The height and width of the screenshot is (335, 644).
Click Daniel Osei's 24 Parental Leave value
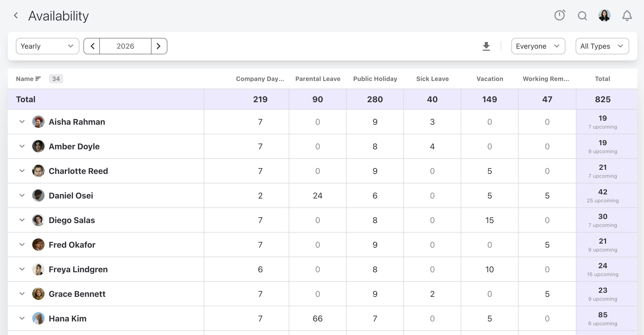[x=318, y=196]
